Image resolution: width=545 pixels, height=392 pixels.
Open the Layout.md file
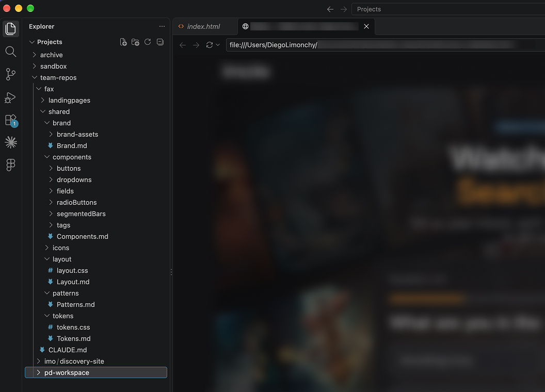[x=73, y=282]
